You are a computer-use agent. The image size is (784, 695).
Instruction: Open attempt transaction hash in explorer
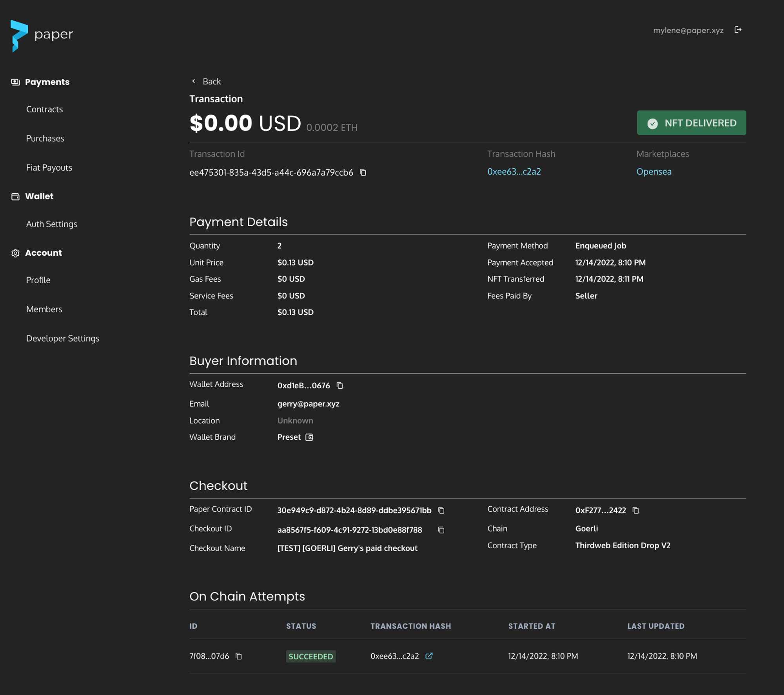(x=429, y=656)
